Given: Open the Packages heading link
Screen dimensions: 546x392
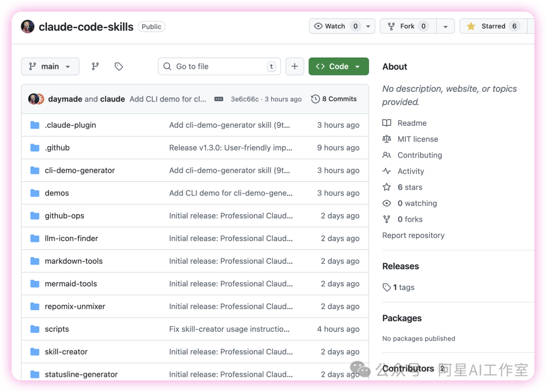Looking at the screenshot, I should point(402,318).
